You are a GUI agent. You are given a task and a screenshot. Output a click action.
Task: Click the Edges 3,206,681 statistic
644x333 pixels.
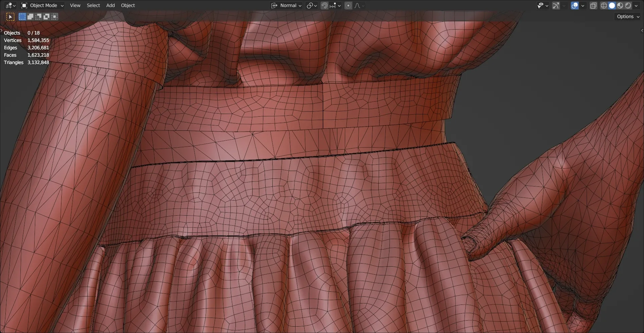click(26, 48)
